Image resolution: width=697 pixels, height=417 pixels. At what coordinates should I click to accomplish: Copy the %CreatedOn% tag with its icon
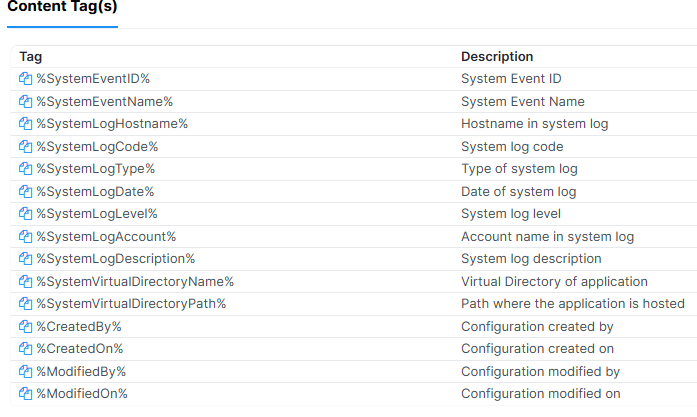[x=26, y=349]
